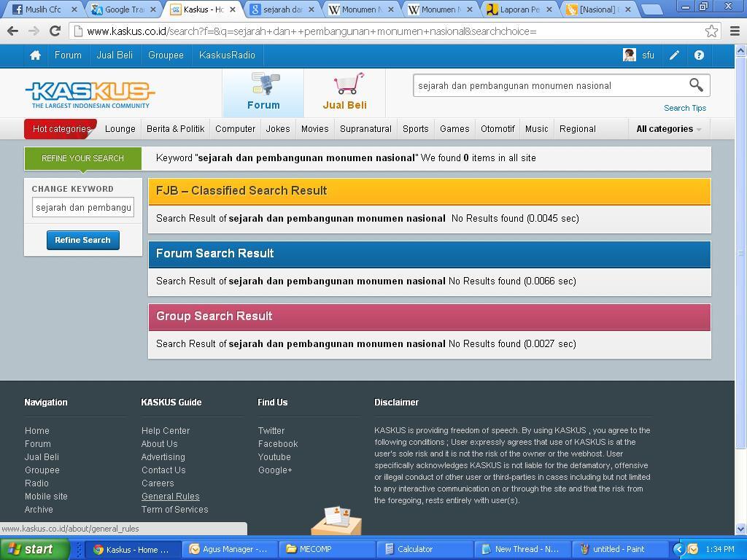
Task: Open the General Rules footer link
Action: click(x=170, y=496)
